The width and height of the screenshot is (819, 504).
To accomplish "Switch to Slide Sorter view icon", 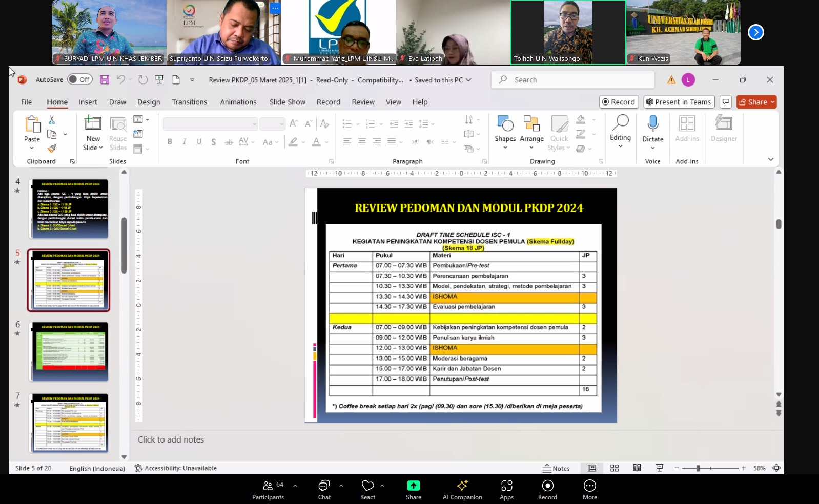I will point(615,468).
